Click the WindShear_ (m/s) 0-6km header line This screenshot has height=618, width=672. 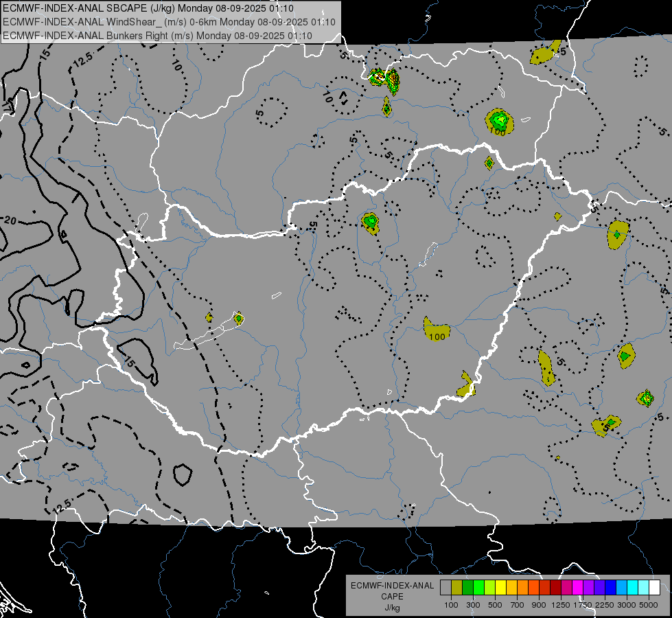(x=169, y=22)
